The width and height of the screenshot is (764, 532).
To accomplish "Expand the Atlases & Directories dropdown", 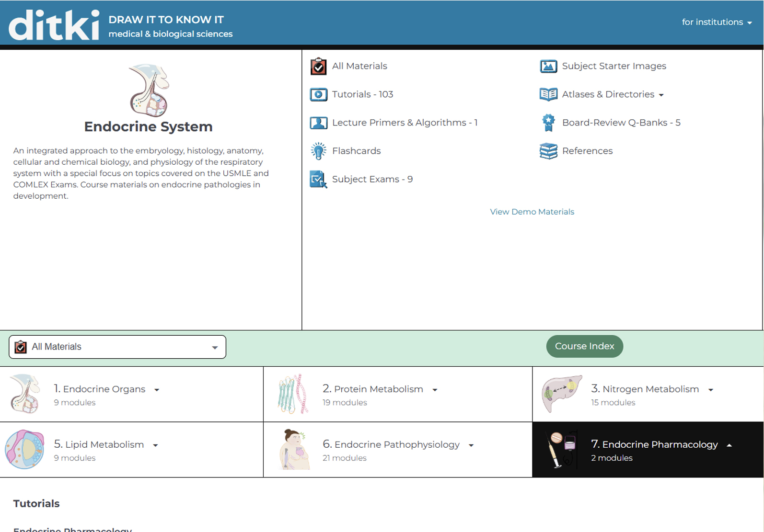I will tap(661, 95).
